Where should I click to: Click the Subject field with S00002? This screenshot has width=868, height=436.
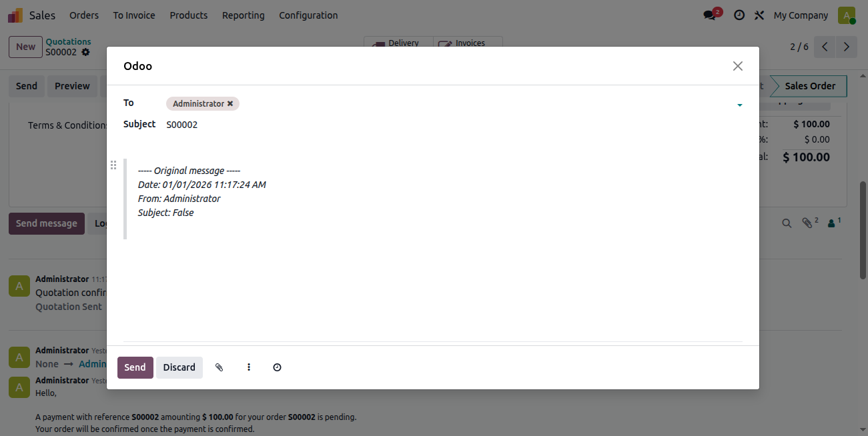coord(454,125)
